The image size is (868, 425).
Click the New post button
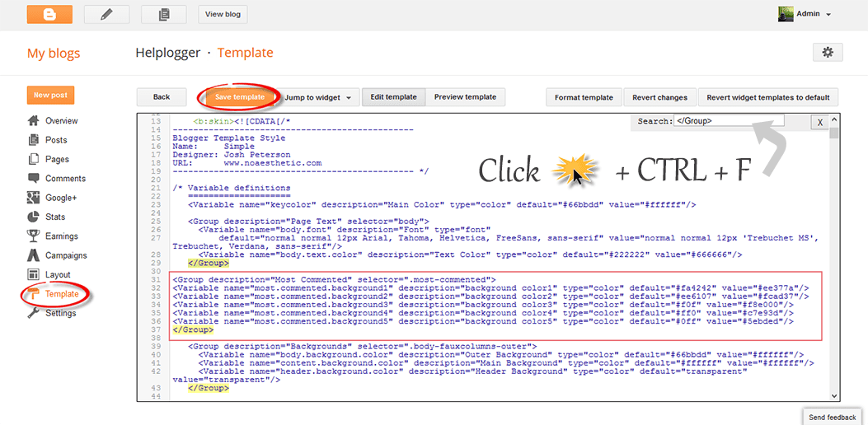tap(50, 96)
